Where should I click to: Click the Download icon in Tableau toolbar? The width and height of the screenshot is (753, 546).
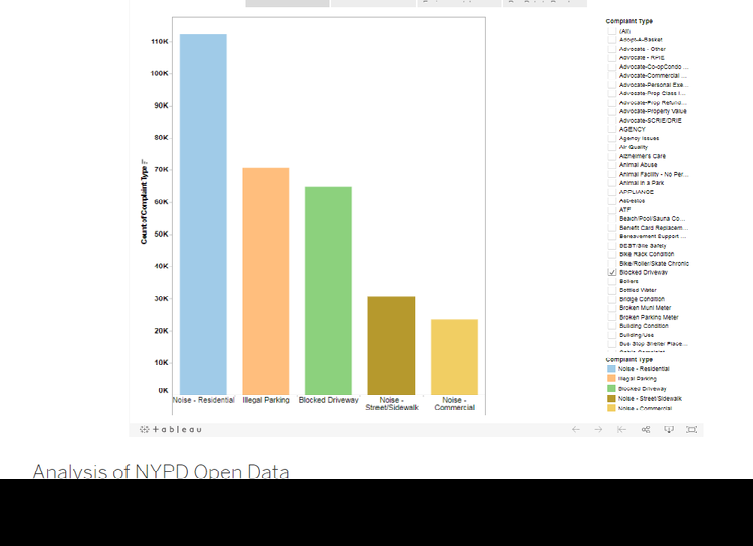669,429
